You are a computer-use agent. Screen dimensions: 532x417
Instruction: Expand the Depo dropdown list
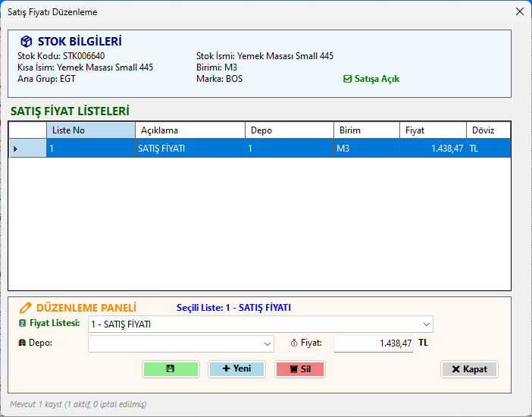tap(268, 344)
